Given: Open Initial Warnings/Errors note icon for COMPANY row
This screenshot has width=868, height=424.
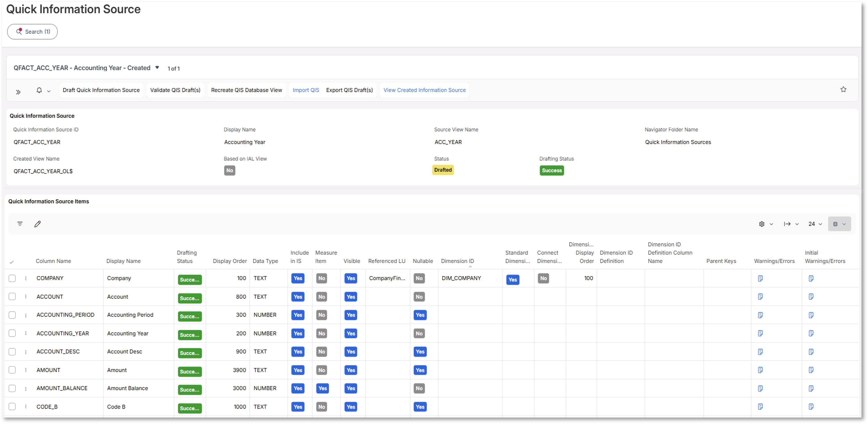Looking at the screenshot, I should (x=811, y=278).
